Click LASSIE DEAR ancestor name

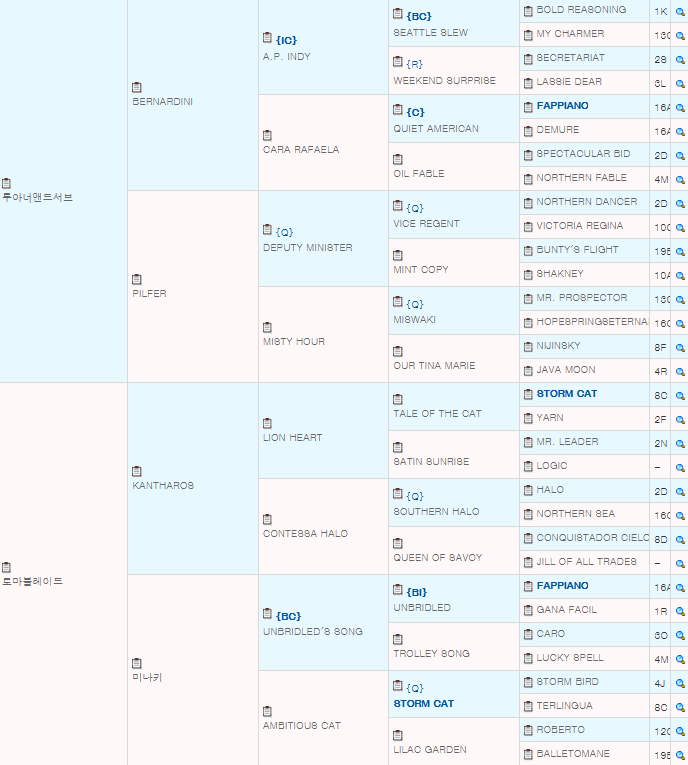pos(569,81)
